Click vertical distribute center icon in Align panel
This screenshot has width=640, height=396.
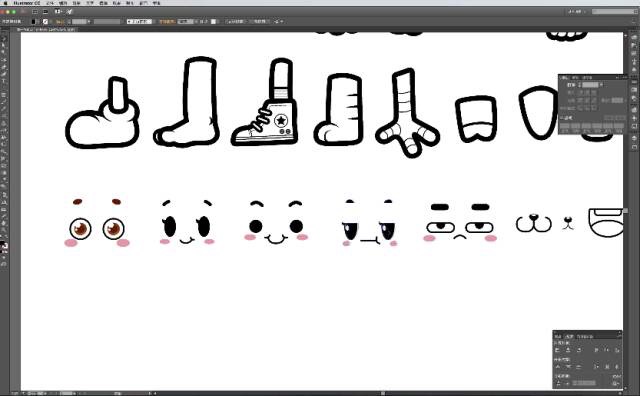pyautogui.click(x=568, y=367)
